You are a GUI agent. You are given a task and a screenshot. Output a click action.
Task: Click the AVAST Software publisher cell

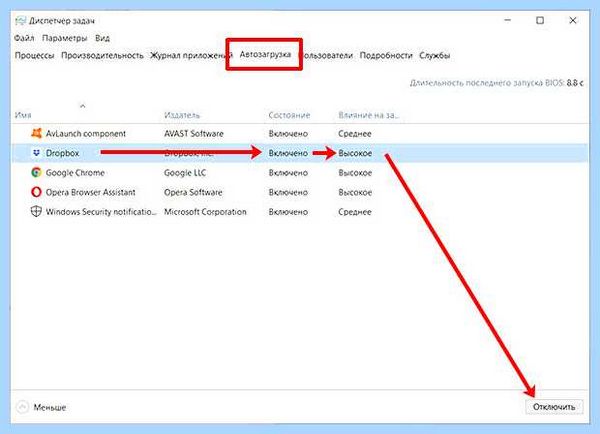[x=194, y=134]
